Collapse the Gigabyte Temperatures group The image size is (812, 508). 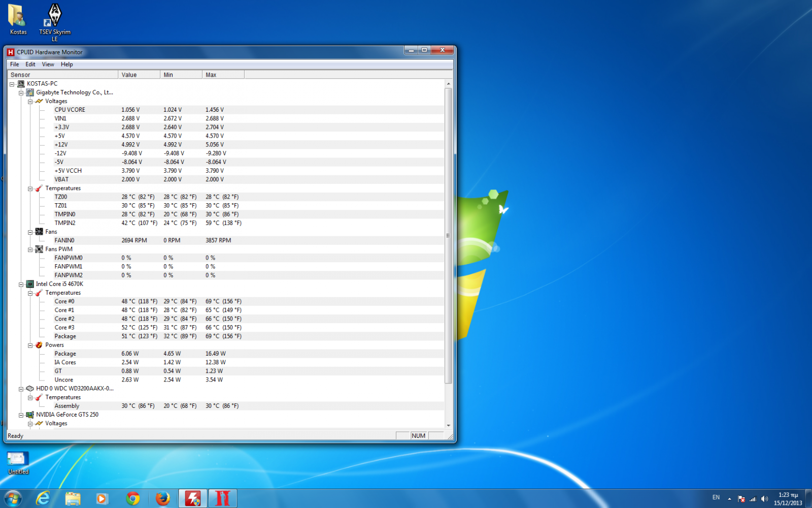tap(30, 189)
